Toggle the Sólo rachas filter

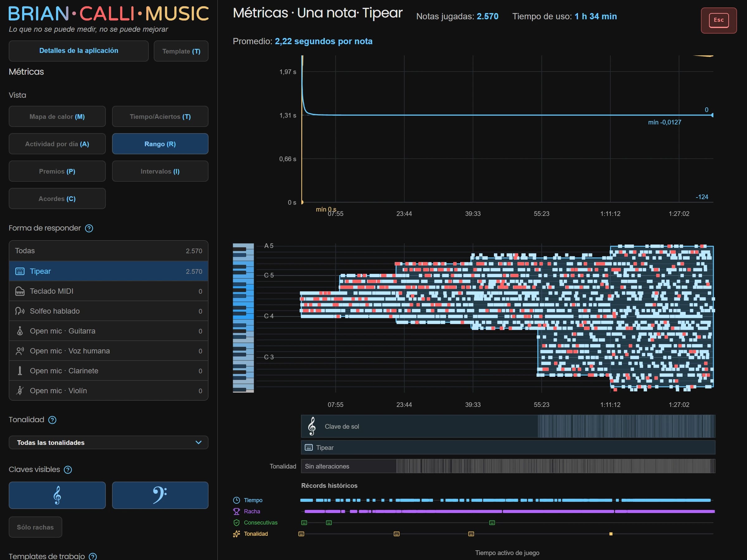tap(35, 527)
